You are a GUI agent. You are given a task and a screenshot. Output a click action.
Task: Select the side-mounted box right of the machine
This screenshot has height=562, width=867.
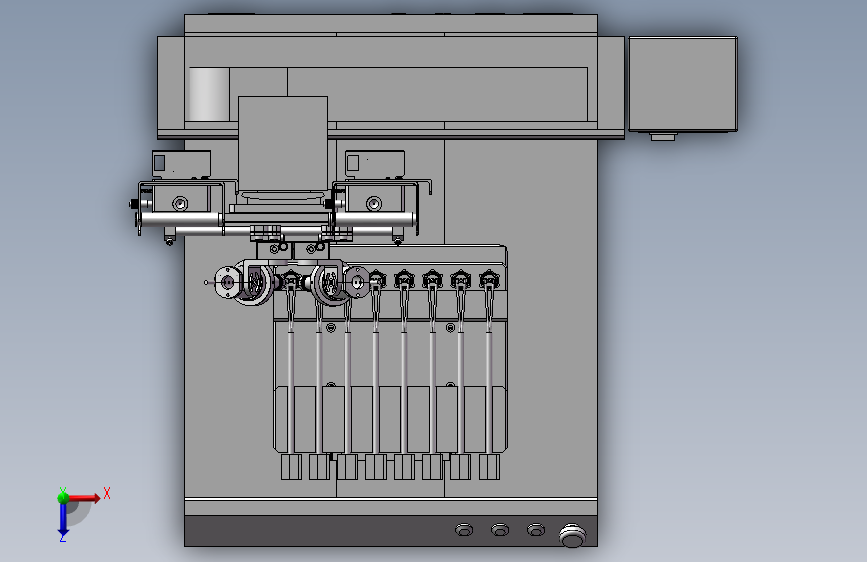683,85
